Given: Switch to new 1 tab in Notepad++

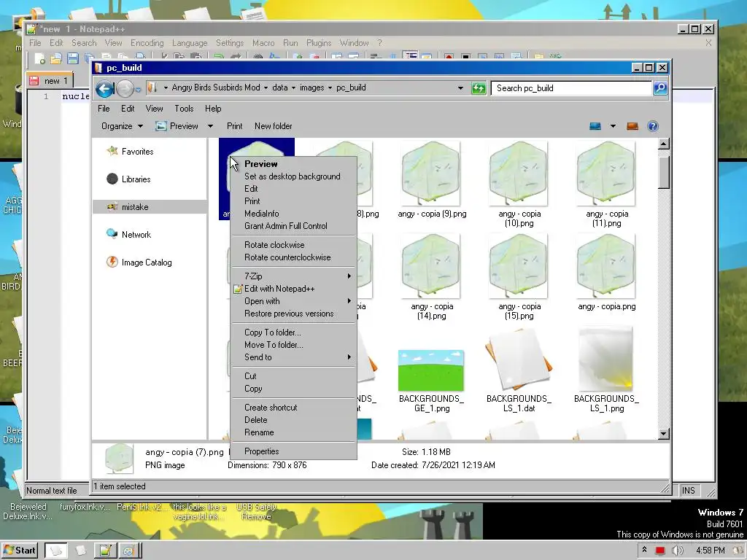Looking at the screenshot, I should pos(50,80).
